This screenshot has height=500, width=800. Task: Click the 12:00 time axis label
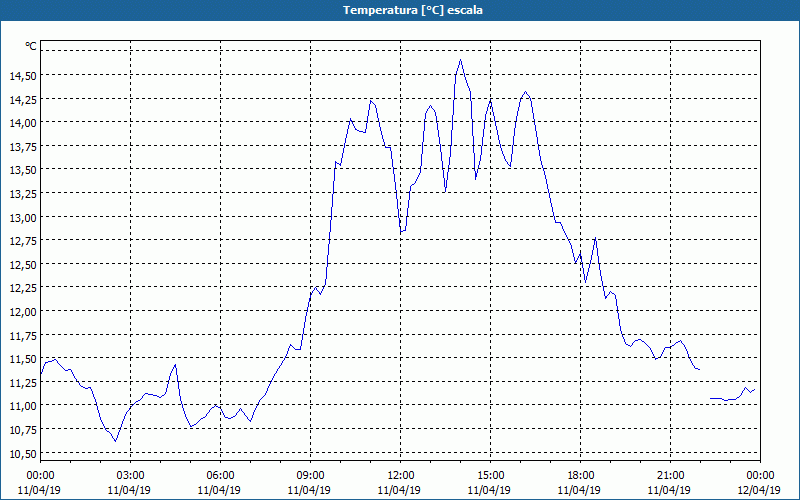401,476
